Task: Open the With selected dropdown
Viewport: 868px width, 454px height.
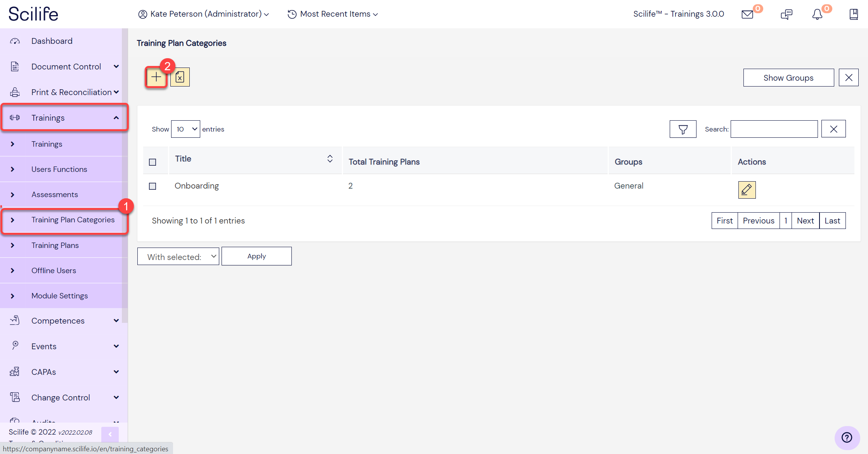Action: coord(178,256)
